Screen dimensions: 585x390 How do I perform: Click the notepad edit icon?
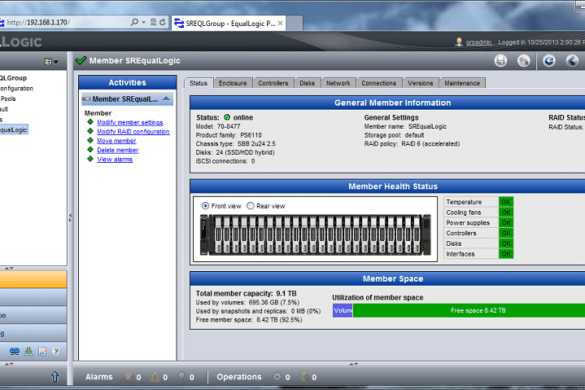[x=43, y=351]
